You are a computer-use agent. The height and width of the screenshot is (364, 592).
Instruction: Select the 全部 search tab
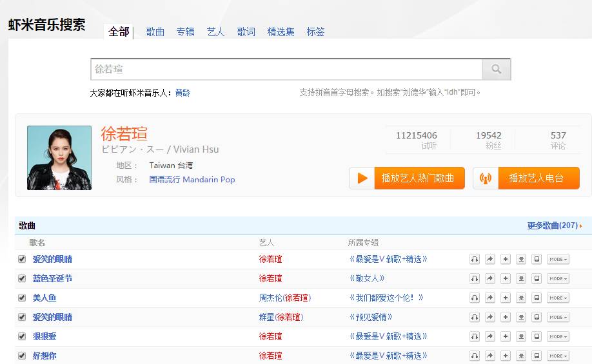point(119,32)
